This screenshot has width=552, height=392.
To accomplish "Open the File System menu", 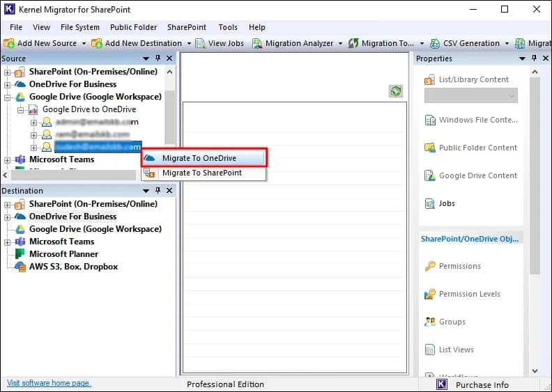I will tap(80, 27).
